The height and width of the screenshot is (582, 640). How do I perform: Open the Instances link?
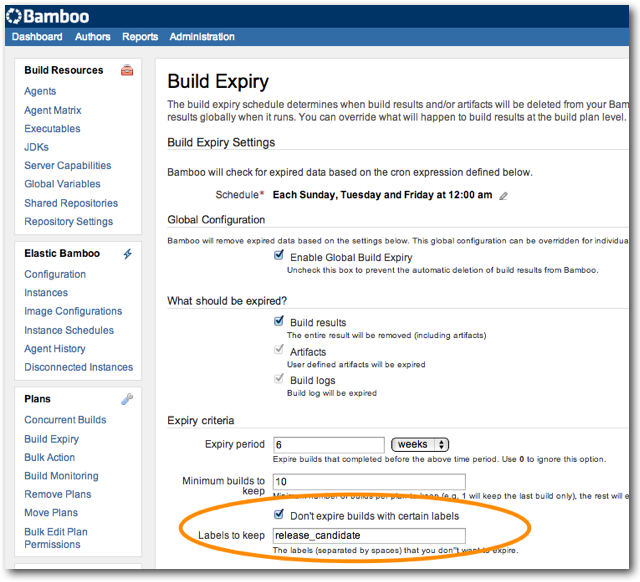[46, 293]
